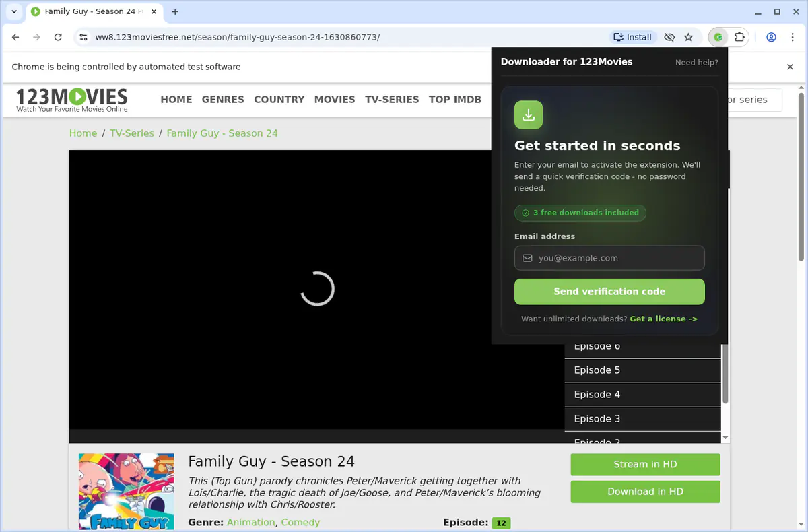Open the Extensions puzzle icon
This screenshot has height=532, width=808.
739,37
